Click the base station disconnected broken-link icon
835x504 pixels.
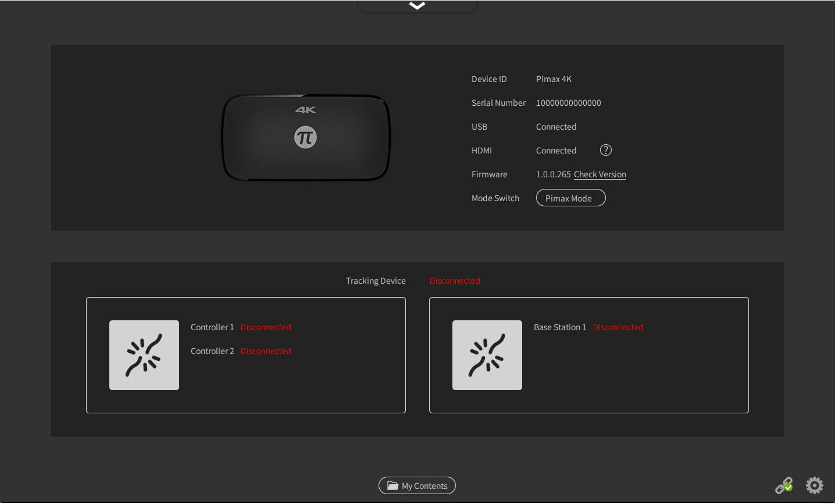point(487,355)
